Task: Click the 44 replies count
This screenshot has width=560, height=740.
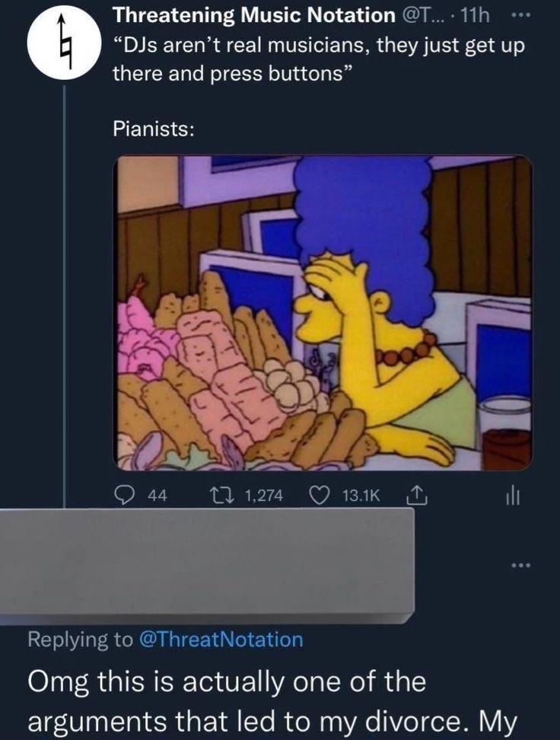Action: point(157,496)
